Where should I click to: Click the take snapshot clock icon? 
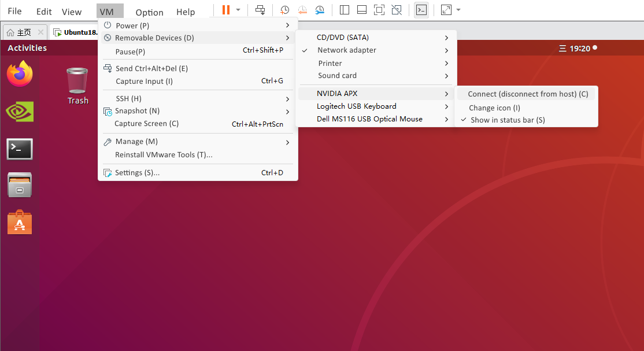click(284, 10)
